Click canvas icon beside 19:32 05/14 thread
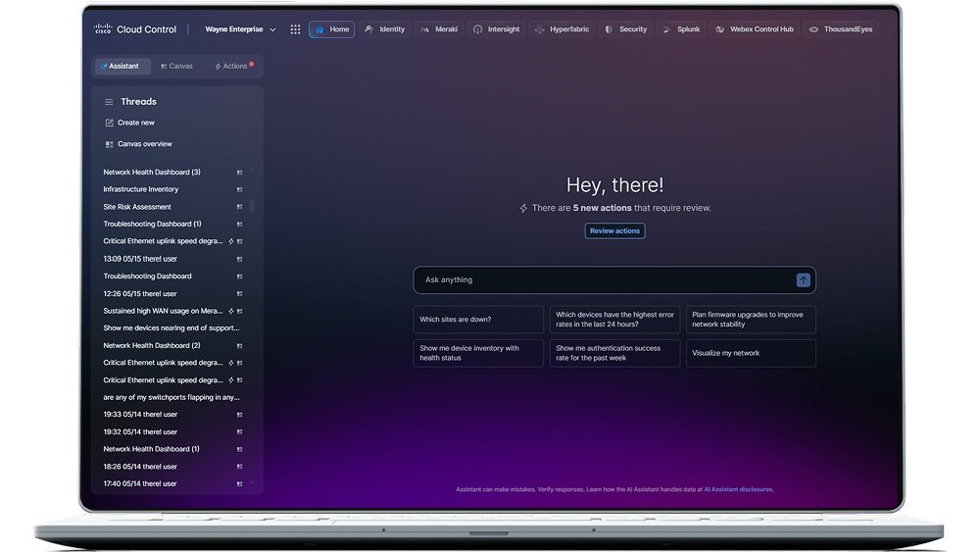Viewport: 980px width, 552px height. coord(239,432)
